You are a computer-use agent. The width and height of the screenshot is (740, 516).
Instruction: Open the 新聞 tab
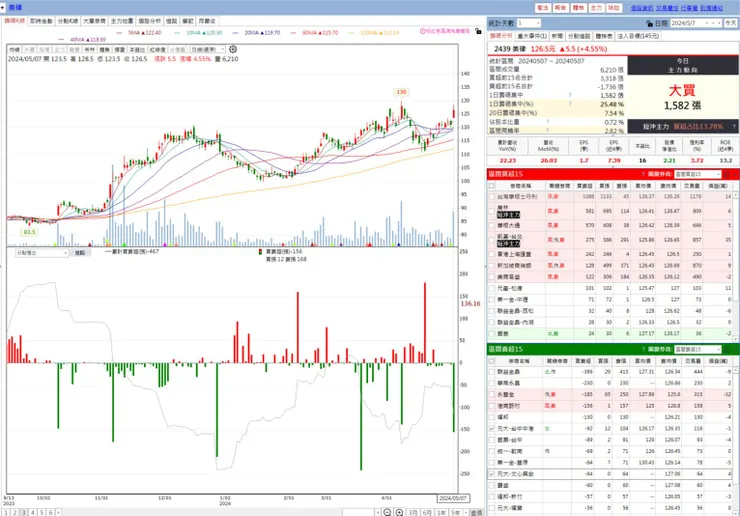click(557, 36)
